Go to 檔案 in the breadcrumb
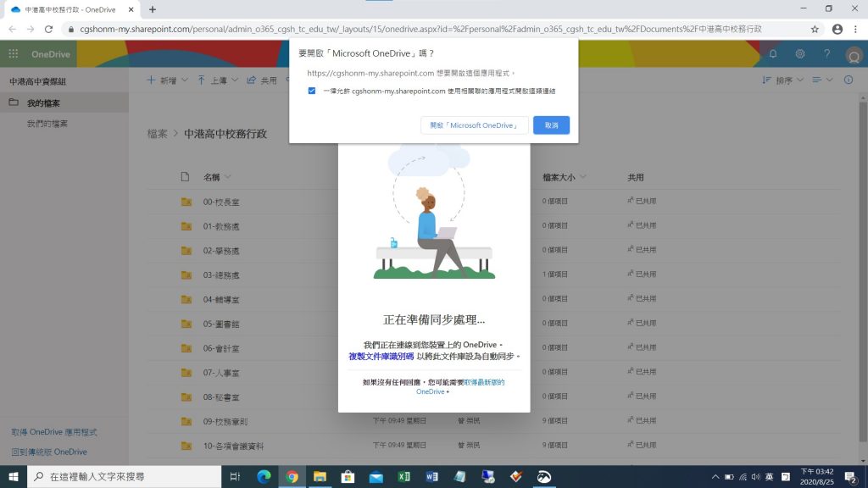The width and height of the screenshot is (868, 488). 157,133
